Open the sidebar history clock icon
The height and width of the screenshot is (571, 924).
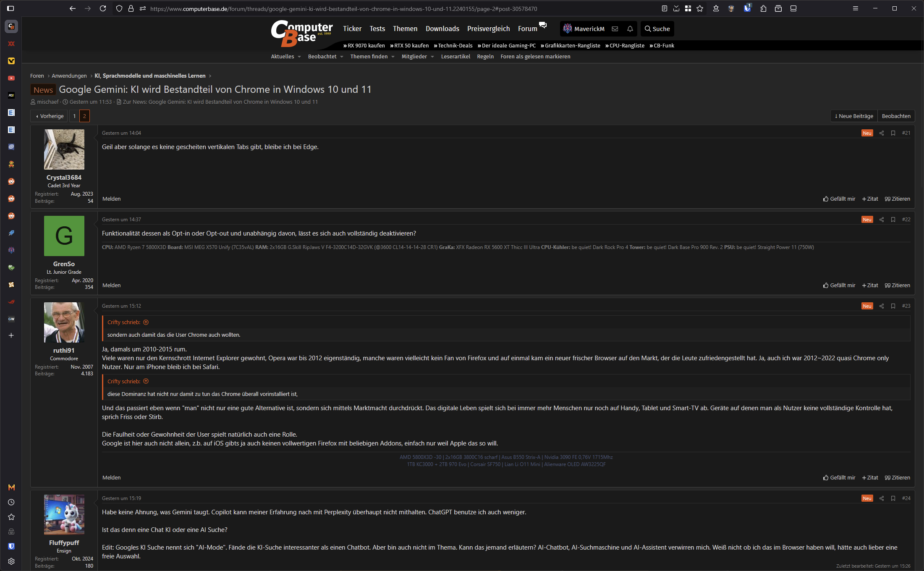pyautogui.click(x=11, y=502)
